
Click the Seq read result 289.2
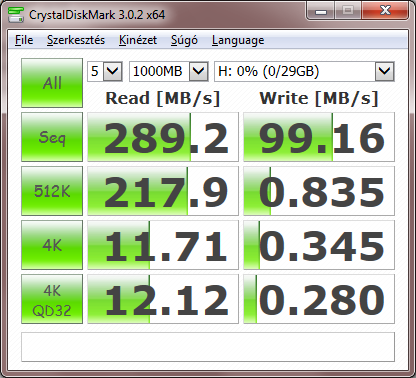(163, 137)
